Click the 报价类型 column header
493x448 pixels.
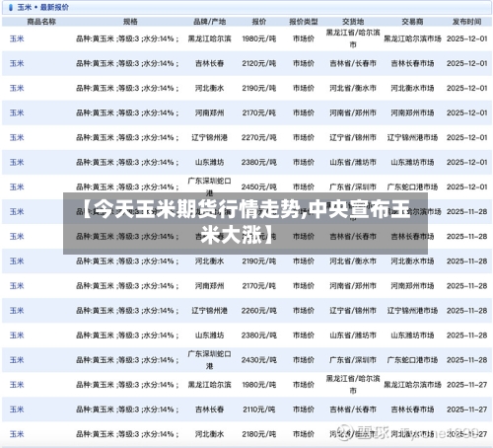(303, 22)
